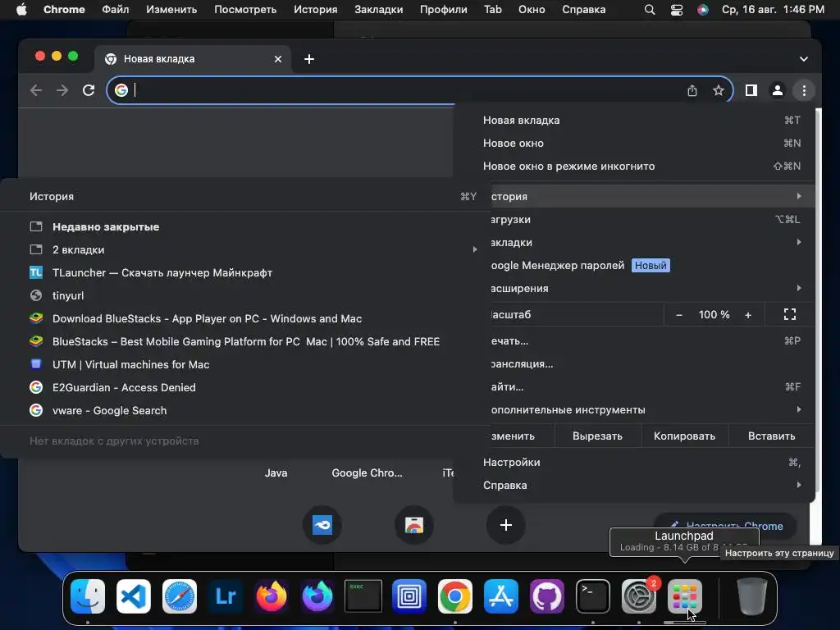This screenshot has width=840, height=630.
Task: Reload the page with the refresh icon
Action: pos(89,90)
